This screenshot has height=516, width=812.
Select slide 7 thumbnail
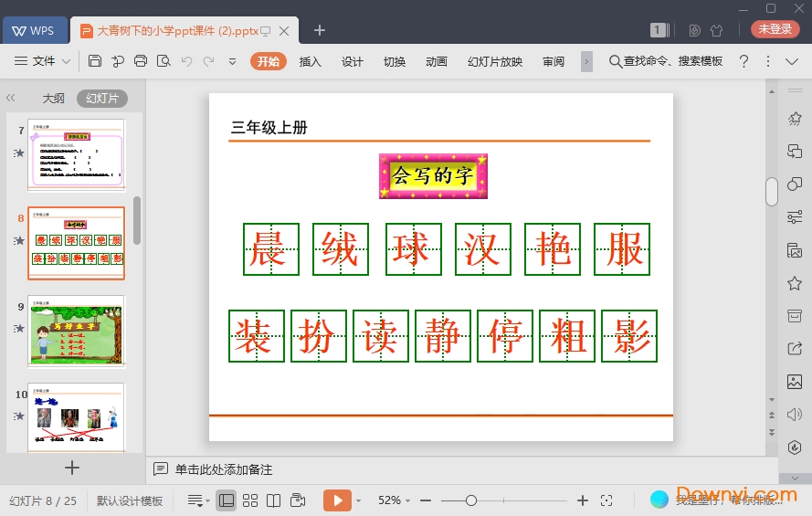click(x=77, y=154)
